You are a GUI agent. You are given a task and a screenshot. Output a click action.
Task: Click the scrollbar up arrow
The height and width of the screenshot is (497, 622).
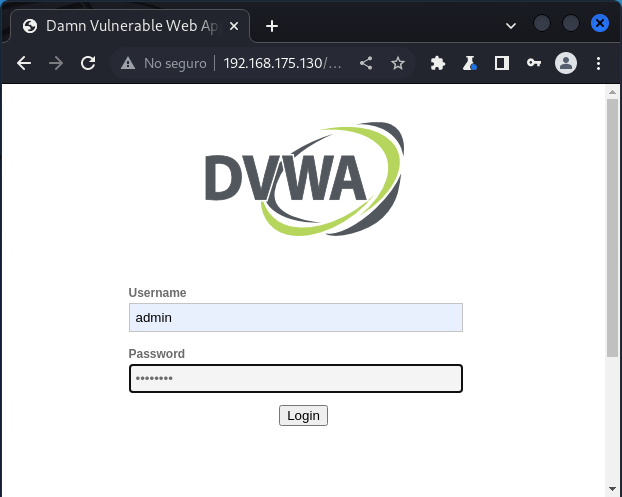click(612, 92)
